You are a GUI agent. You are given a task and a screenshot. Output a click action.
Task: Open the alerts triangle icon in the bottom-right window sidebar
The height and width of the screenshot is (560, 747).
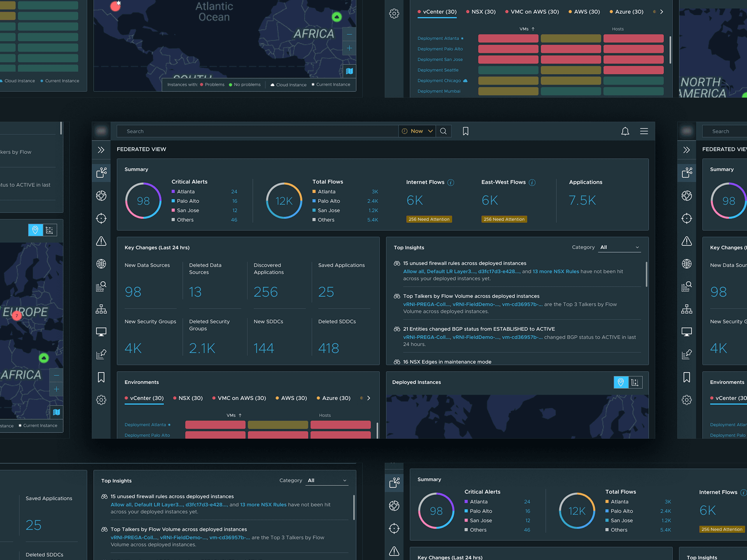[x=394, y=551]
